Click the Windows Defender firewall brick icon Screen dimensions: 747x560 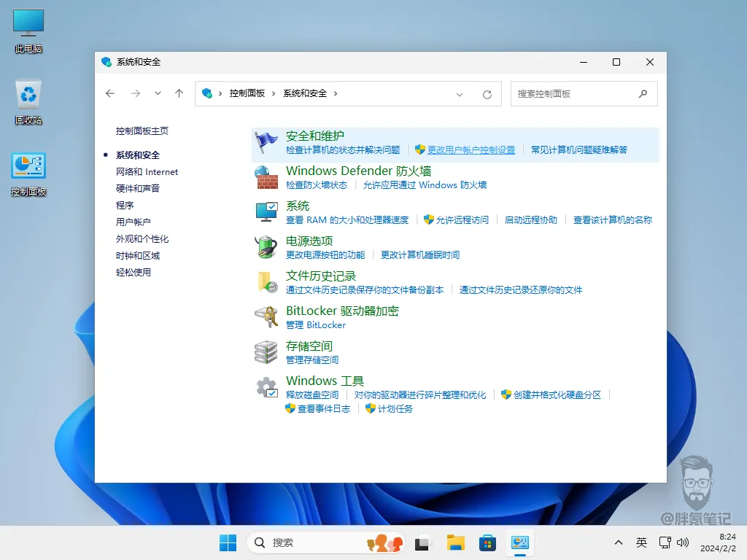(266, 177)
